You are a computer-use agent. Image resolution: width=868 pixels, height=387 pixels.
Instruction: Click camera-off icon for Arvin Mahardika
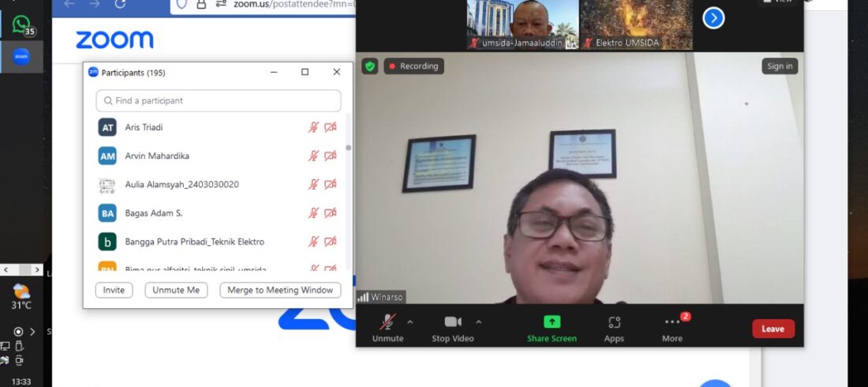(x=331, y=156)
